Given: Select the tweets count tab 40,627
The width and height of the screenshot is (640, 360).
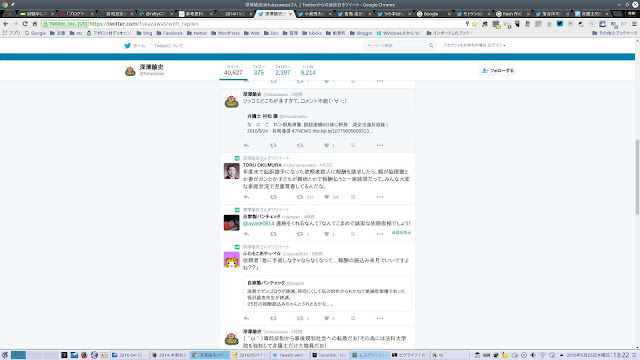Looking at the screenshot, I should point(233,70).
